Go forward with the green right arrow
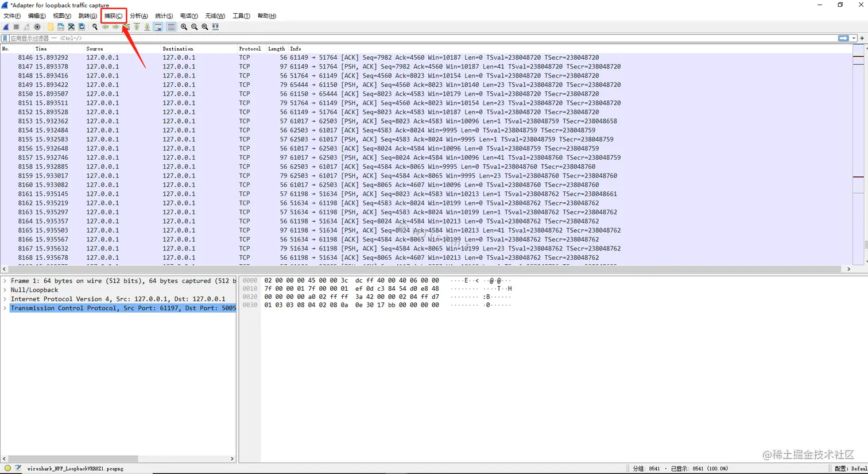Image resolution: width=868 pixels, height=474 pixels. click(x=116, y=27)
